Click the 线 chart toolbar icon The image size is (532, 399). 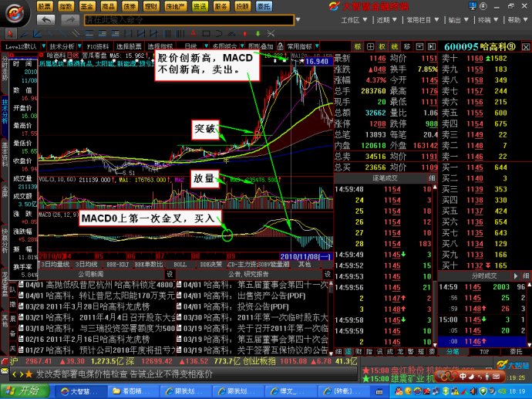coord(395,46)
